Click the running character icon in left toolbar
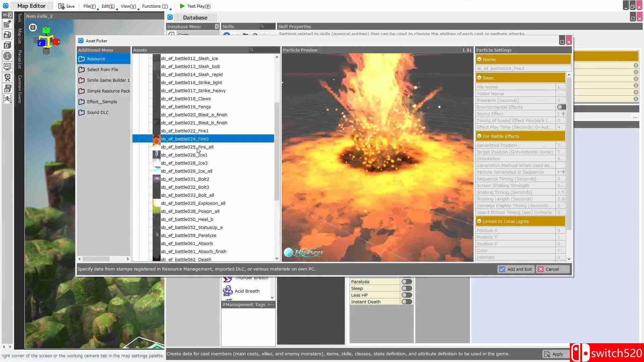This screenshot has height=362, width=644. 7,99
